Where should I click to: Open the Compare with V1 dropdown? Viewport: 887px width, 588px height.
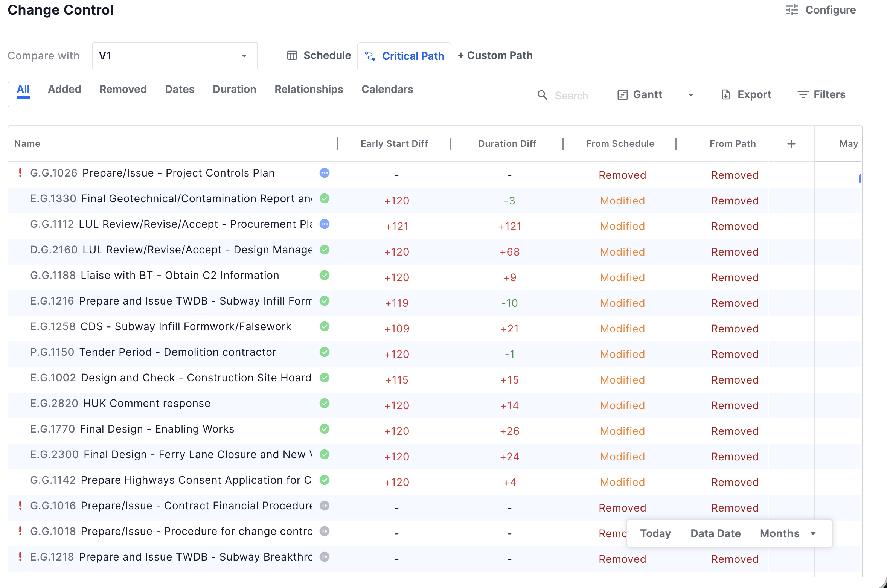point(175,56)
